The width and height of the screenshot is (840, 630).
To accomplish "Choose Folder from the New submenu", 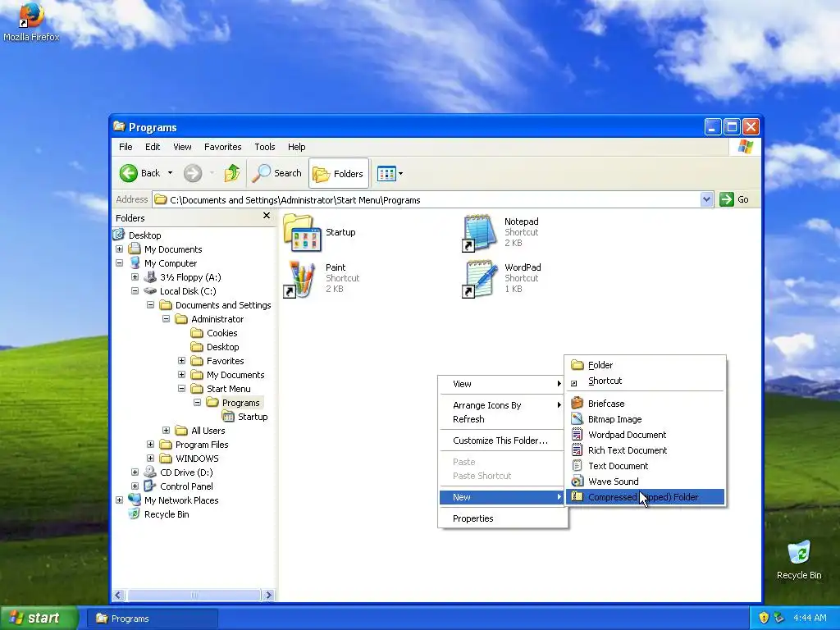I will coord(645,365).
